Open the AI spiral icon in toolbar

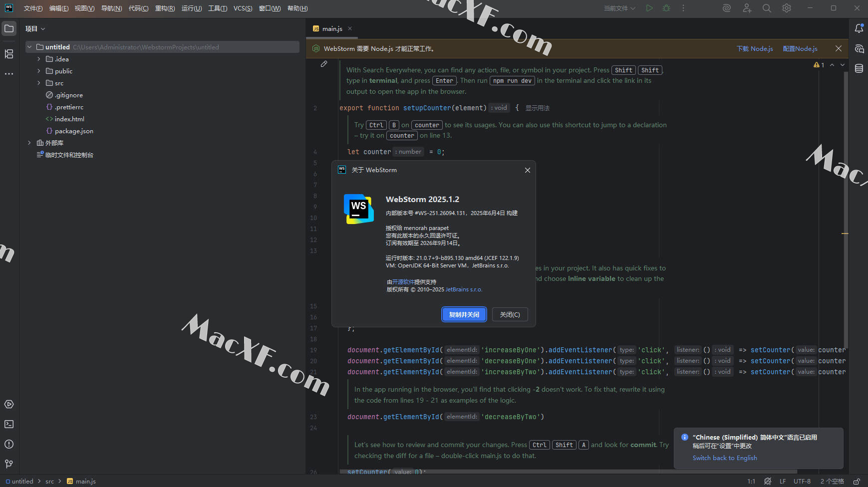point(727,8)
